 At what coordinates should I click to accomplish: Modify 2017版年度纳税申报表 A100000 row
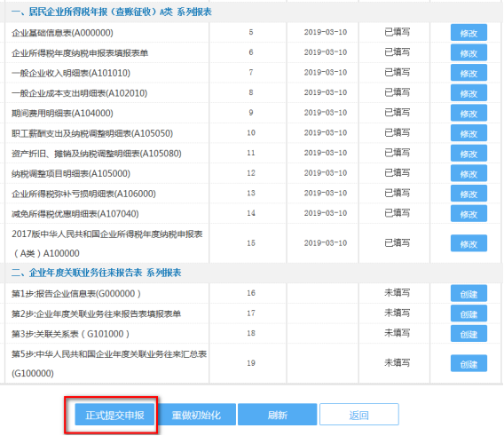(x=469, y=243)
